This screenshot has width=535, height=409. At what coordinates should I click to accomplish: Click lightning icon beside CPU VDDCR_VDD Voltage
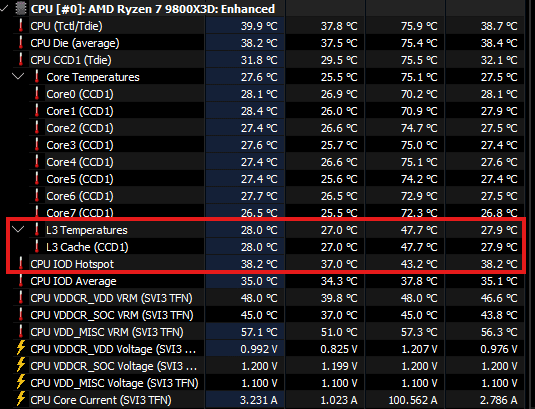(21, 348)
